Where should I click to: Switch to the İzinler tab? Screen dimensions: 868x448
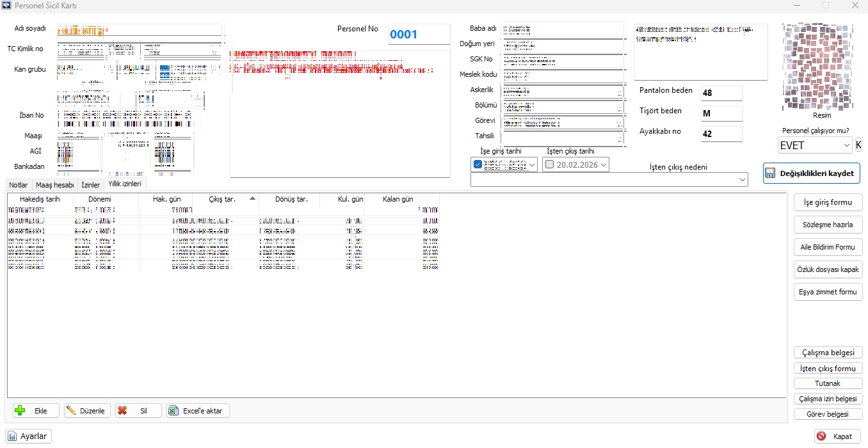[90, 185]
